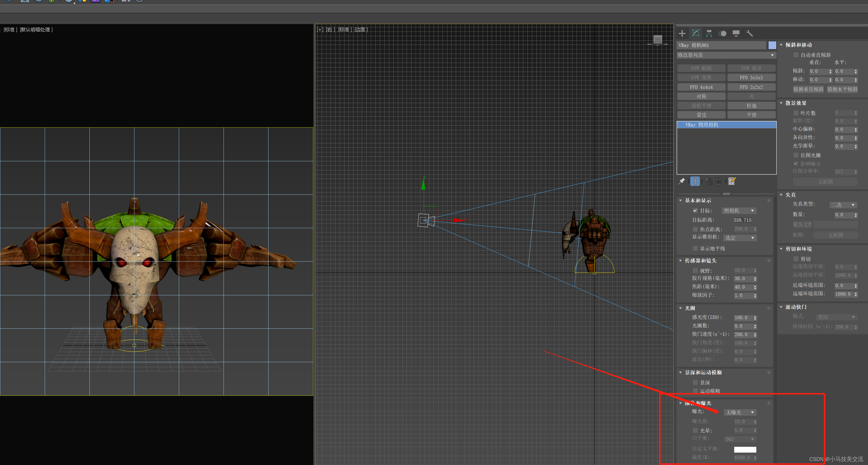Open the Utilities wrench panel
This screenshot has height=465, width=868.
coord(749,33)
